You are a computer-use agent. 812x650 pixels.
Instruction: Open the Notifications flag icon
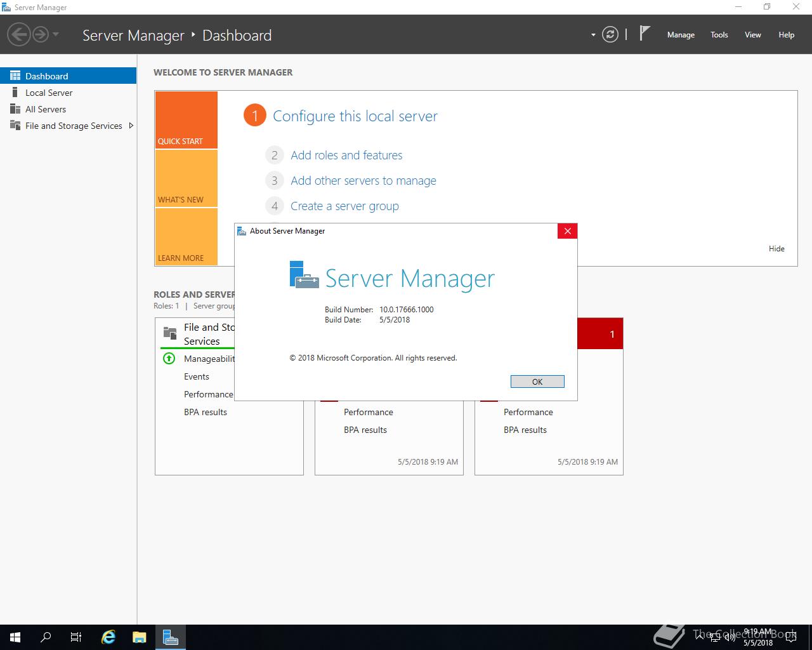[645, 34]
